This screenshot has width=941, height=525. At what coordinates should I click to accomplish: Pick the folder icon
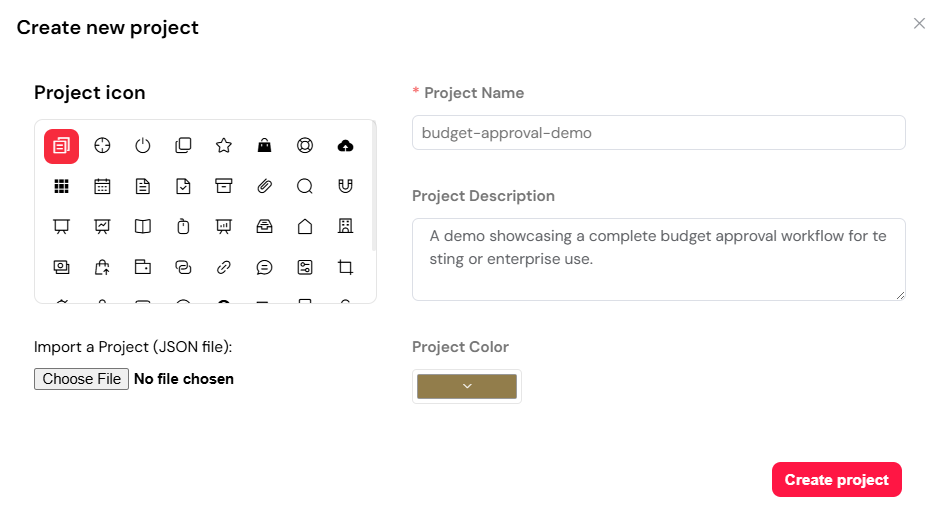[x=143, y=267]
